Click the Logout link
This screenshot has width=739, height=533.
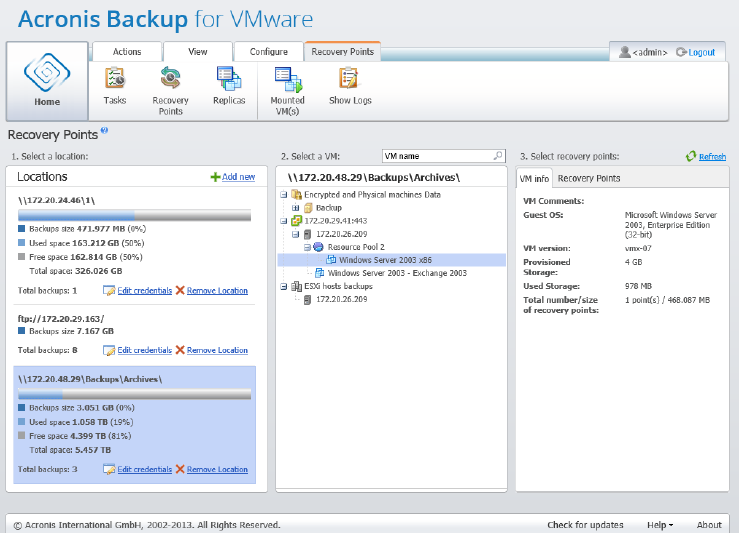(701, 52)
